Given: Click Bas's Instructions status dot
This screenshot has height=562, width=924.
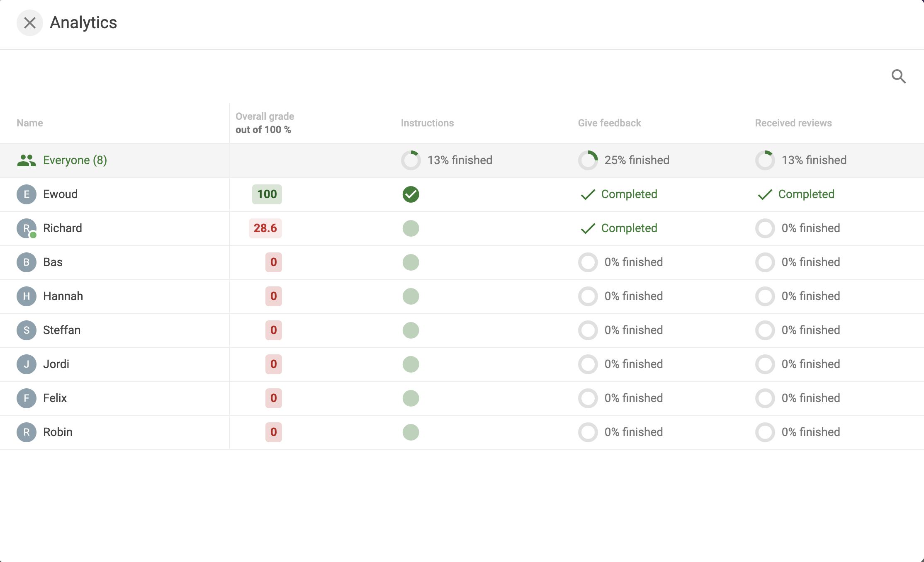Looking at the screenshot, I should (x=411, y=262).
